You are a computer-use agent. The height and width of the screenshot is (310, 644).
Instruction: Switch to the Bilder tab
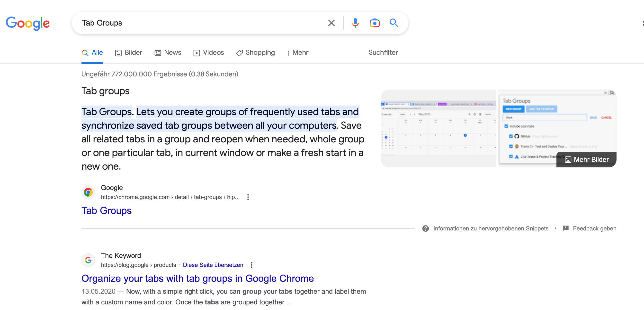click(128, 53)
